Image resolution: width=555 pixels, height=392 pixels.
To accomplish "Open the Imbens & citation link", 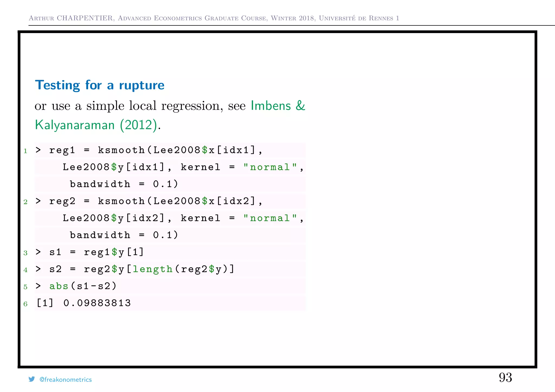I will pyautogui.click(x=278, y=106).
